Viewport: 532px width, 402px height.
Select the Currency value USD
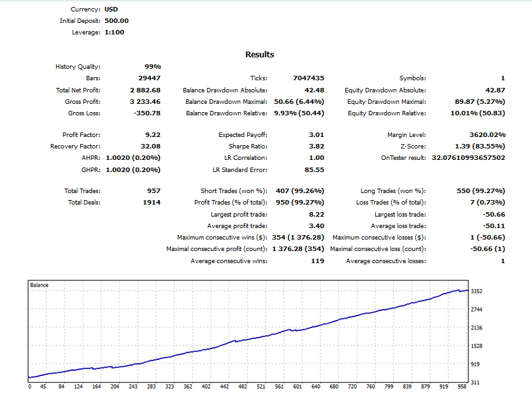tap(111, 10)
